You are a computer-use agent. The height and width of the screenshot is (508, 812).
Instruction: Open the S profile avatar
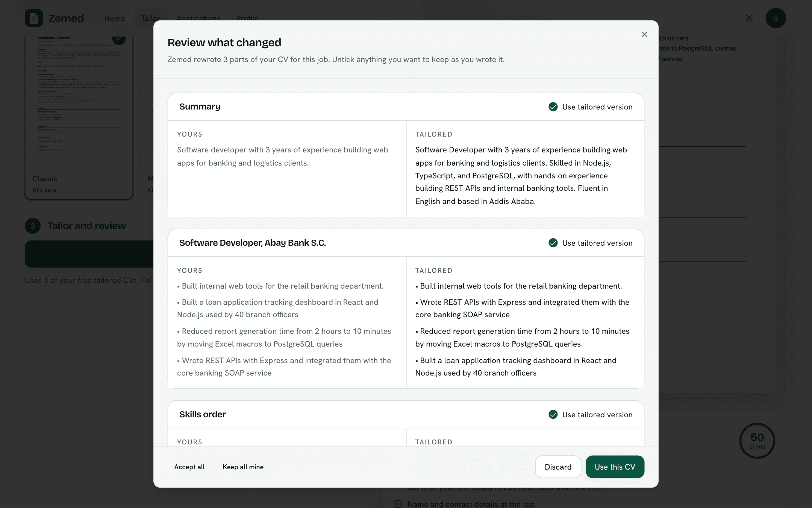click(776, 18)
